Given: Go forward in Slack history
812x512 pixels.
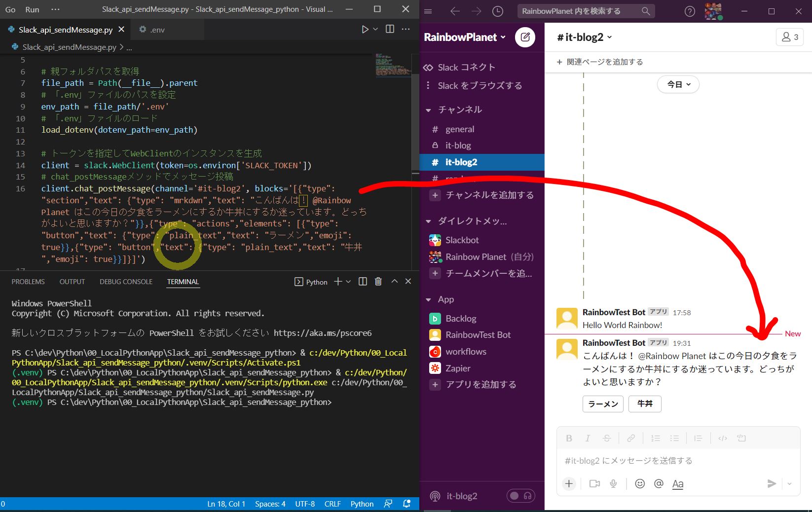Looking at the screenshot, I should 476,11.
